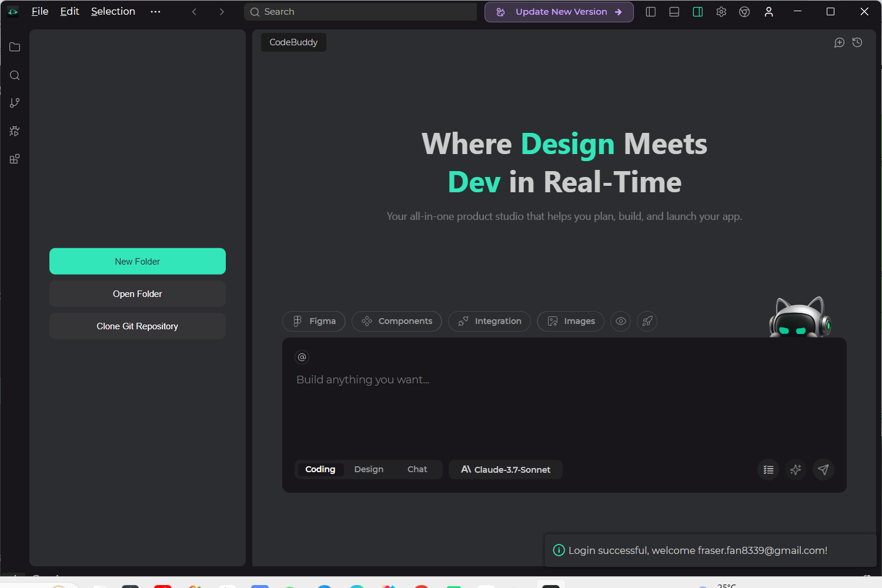882x588 pixels.
Task: Open the task list icon in the prompt box
Action: pos(769,469)
